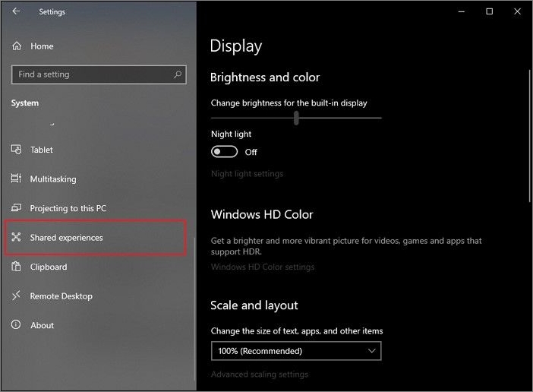This screenshot has width=533, height=392.
Task: Click the brightness slider handle
Action: [x=296, y=118]
